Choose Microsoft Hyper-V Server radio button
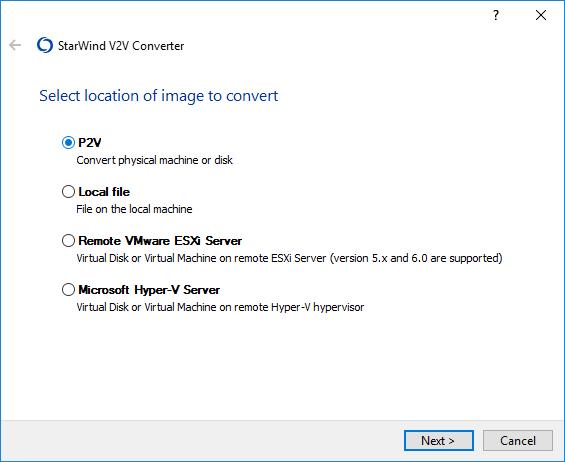Image resolution: width=565 pixels, height=462 pixels. point(68,290)
